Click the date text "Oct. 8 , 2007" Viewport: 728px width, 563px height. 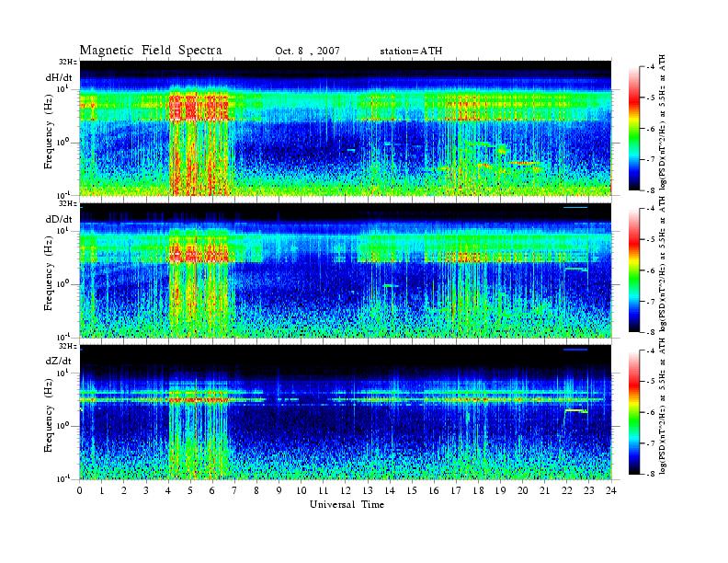pos(307,52)
